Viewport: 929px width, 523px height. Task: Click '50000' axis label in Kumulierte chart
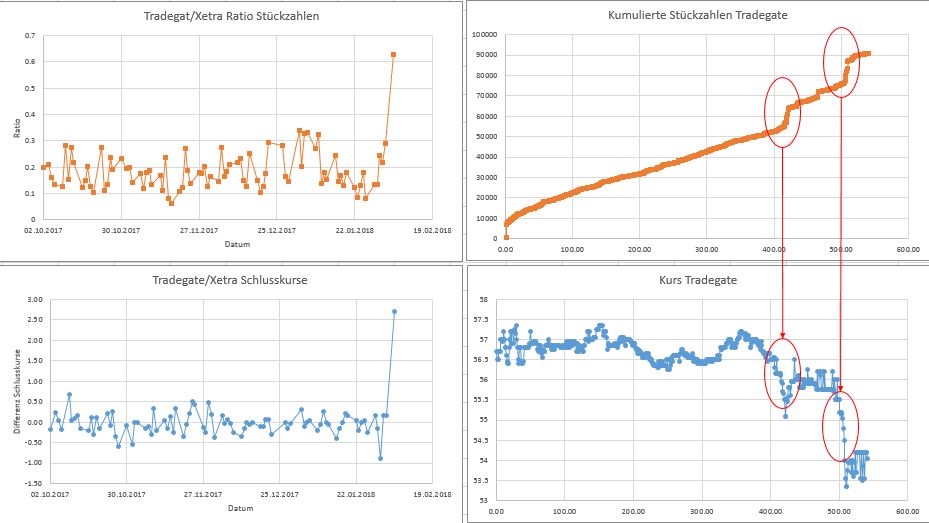click(486, 137)
